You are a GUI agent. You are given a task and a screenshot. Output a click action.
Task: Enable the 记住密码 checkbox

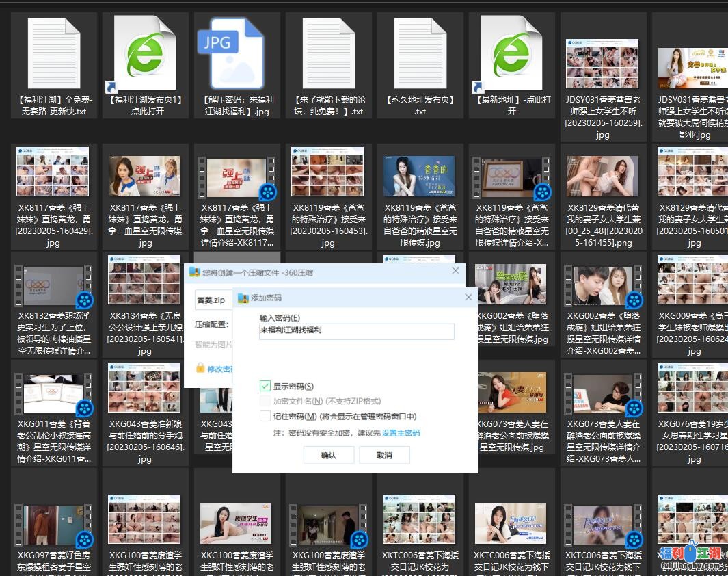tap(265, 417)
